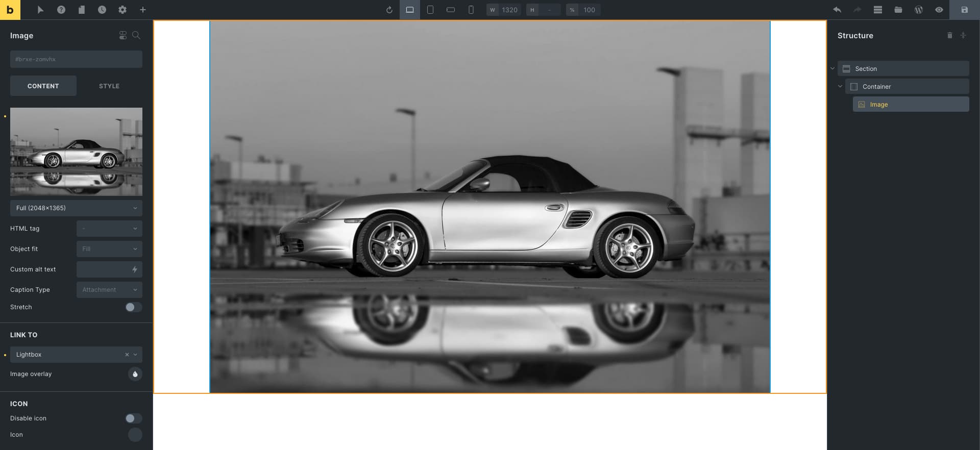The width and height of the screenshot is (980, 450).
Task: Select Container in the structure tree
Action: point(907,86)
